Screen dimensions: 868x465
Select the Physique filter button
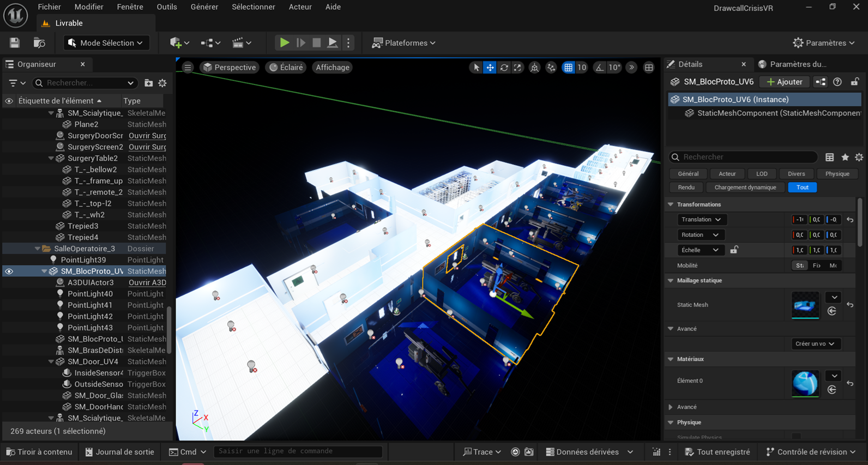point(837,174)
